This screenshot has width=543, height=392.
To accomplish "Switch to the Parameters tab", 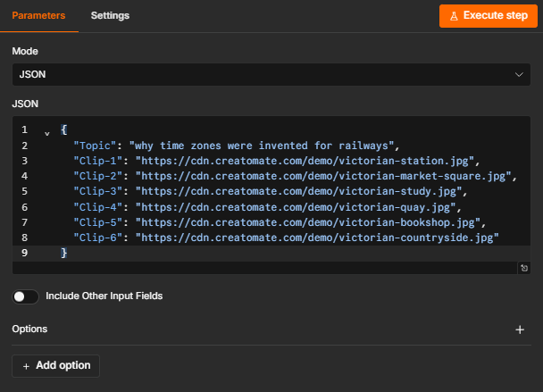I will [38, 15].
